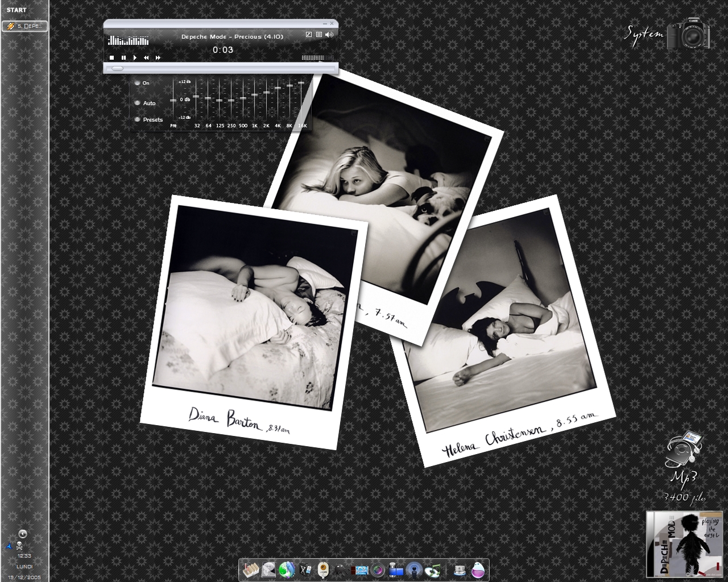728x582 pixels.
Task: Close the music player window
Action: coord(332,23)
